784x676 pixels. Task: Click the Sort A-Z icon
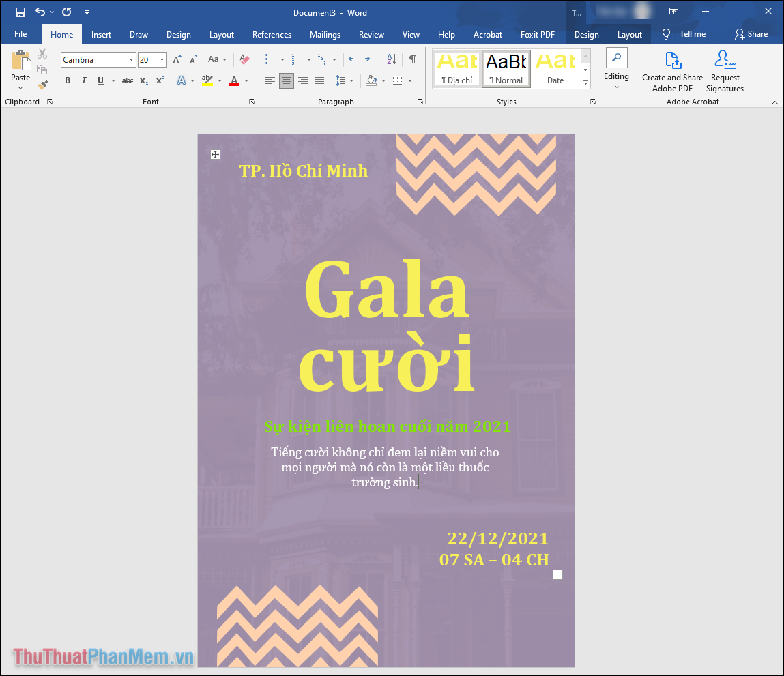coord(392,59)
